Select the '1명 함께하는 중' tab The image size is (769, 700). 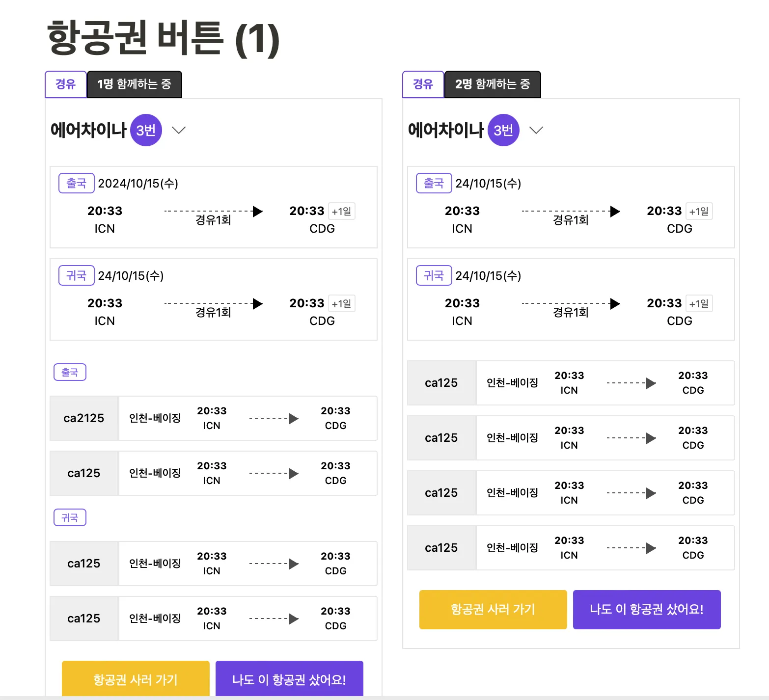click(x=135, y=84)
